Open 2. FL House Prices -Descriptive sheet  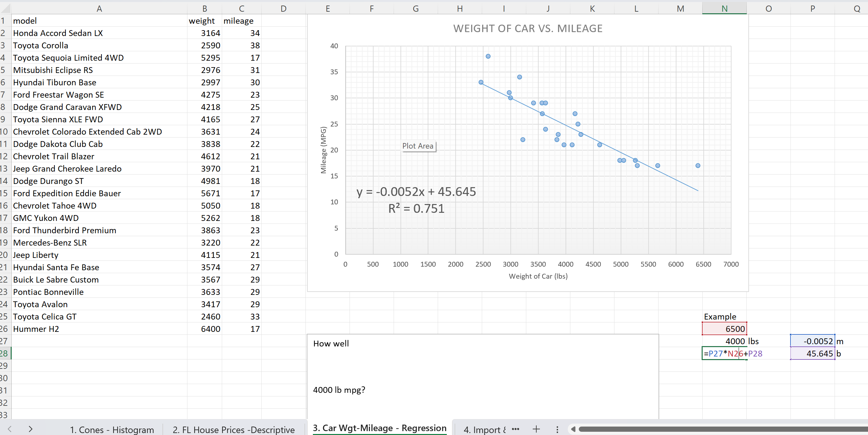pos(233,429)
